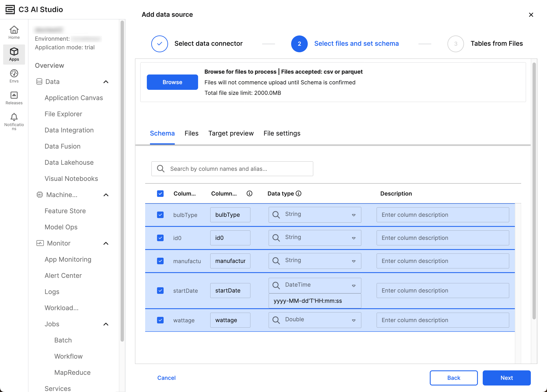Switch to the Target preview tab

[231, 133]
